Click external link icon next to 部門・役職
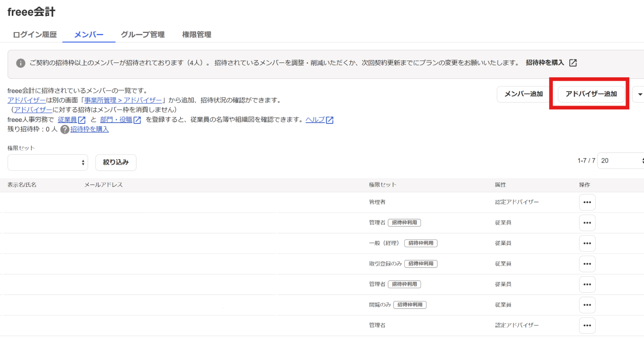This screenshot has width=644, height=341. 137,120
